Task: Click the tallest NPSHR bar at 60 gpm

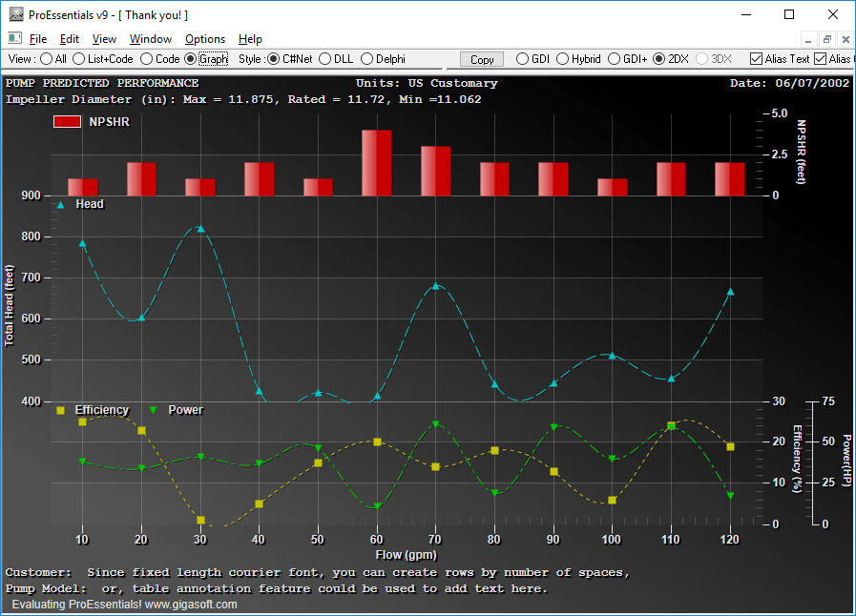Action: (377, 162)
